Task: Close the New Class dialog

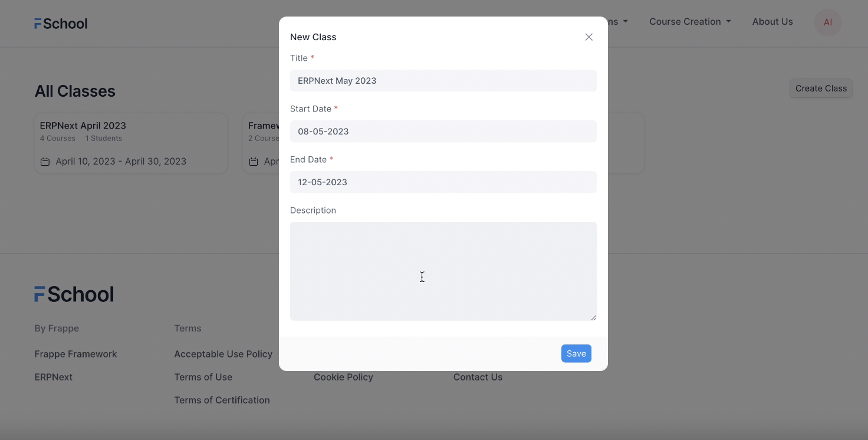Action: (588, 37)
